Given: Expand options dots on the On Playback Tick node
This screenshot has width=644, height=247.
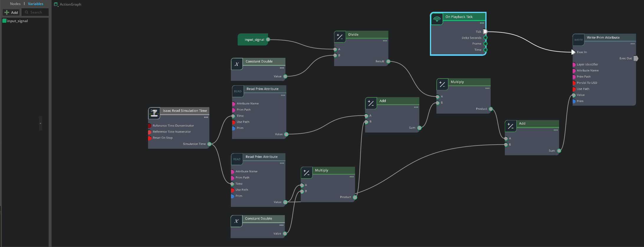Looking at the screenshot, I should 482,23.
